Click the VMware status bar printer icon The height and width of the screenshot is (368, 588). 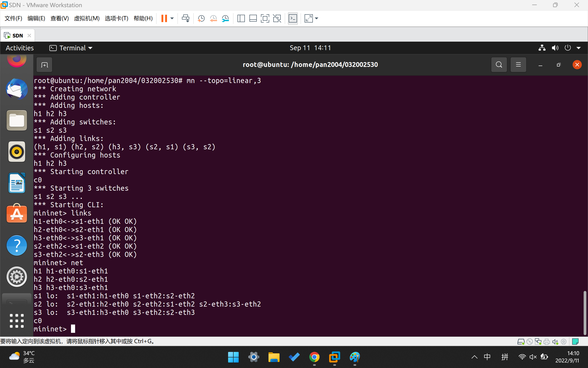pyautogui.click(x=546, y=342)
